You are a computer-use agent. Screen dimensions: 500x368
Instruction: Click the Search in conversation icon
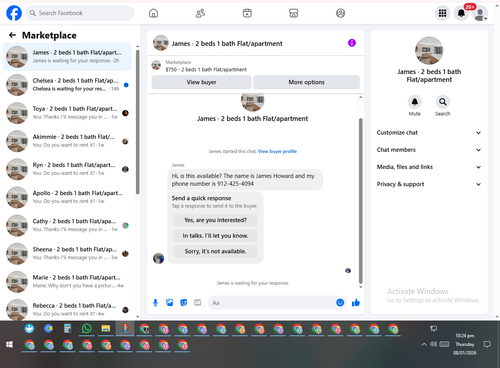pyautogui.click(x=443, y=102)
